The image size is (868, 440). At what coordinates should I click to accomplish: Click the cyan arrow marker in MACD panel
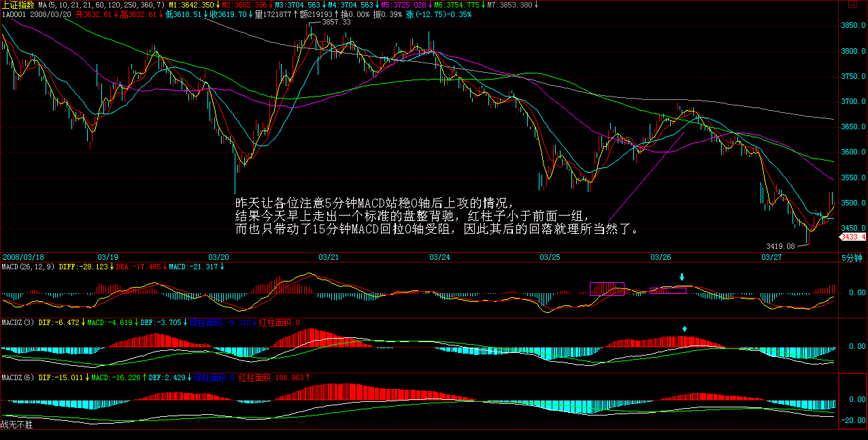682,277
